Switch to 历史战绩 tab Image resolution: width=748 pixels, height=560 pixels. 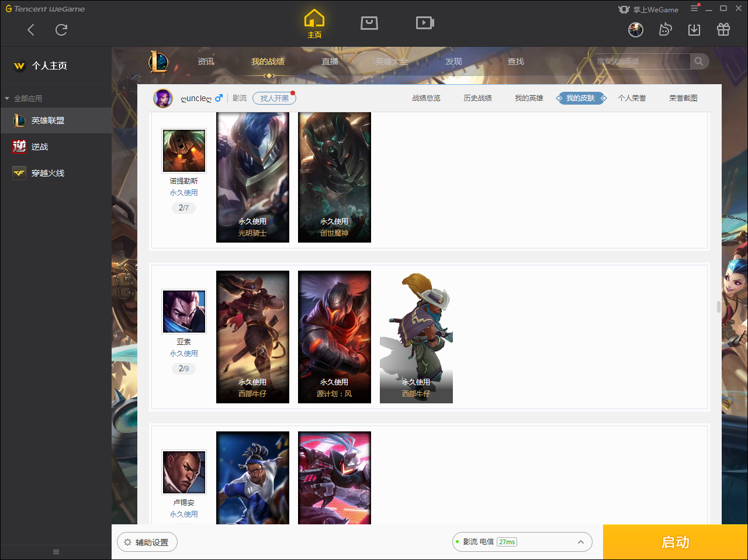(477, 98)
